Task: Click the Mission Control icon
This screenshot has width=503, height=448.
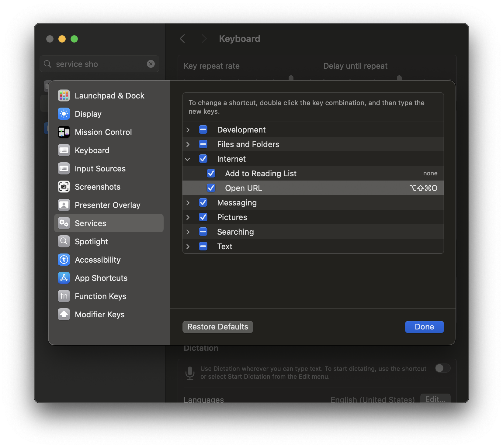Action: coord(64,132)
